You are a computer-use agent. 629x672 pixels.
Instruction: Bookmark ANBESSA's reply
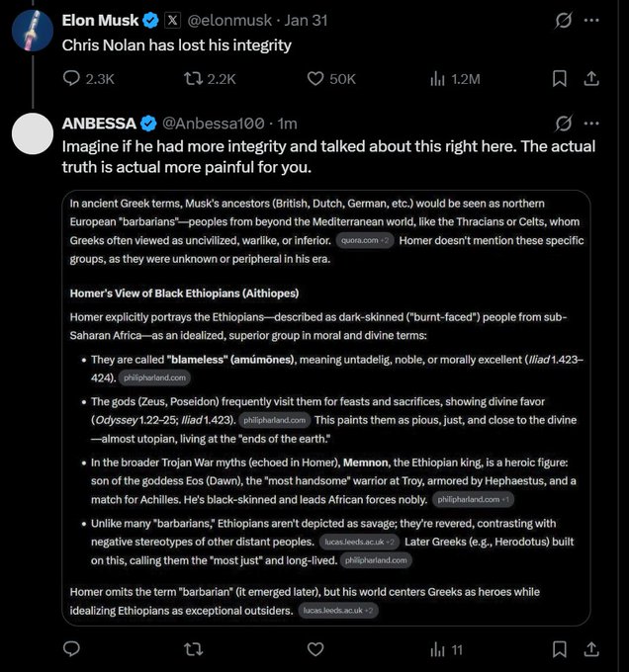click(559, 649)
